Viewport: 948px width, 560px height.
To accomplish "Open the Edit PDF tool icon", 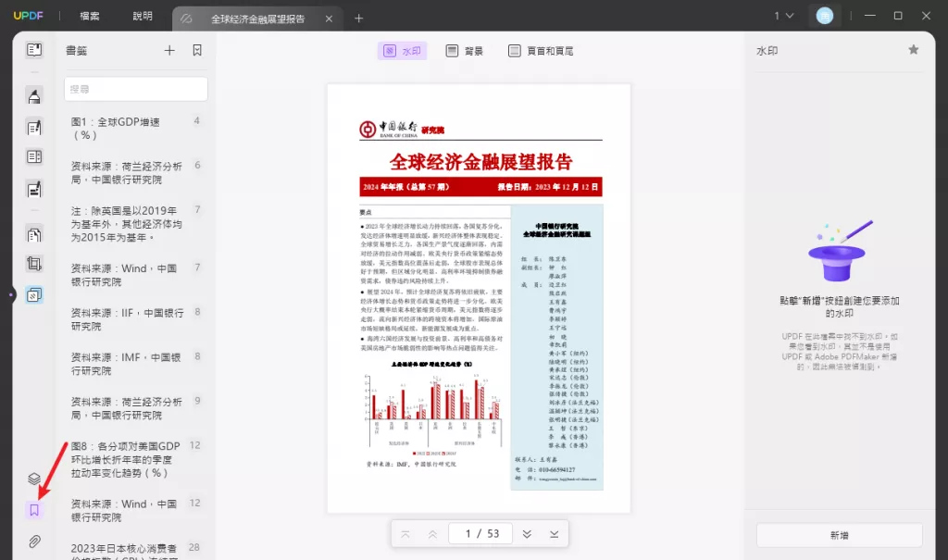I will point(34,127).
